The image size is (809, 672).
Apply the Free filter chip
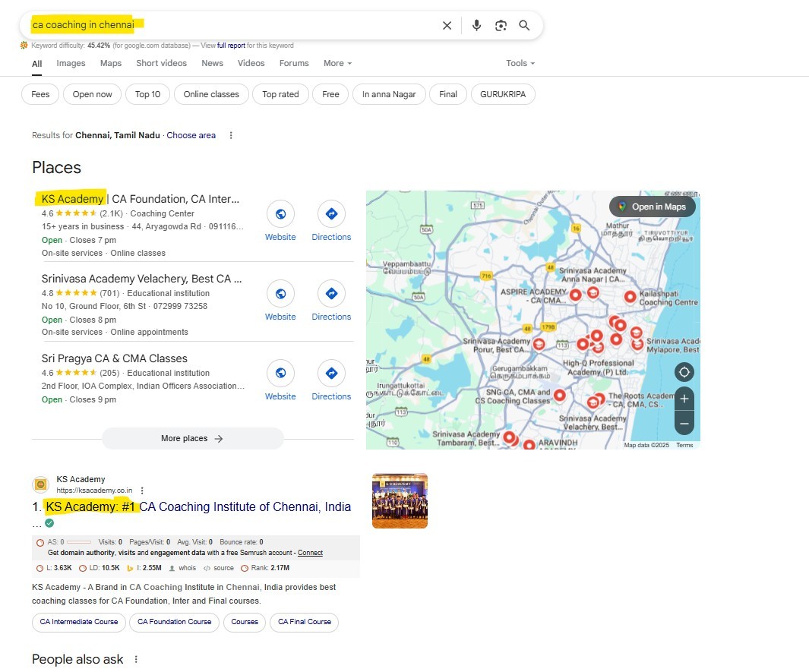(330, 94)
